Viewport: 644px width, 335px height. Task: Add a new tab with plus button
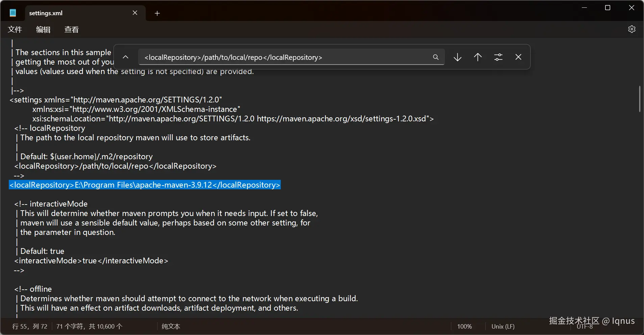pyautogui.click(x=157, y=13)
